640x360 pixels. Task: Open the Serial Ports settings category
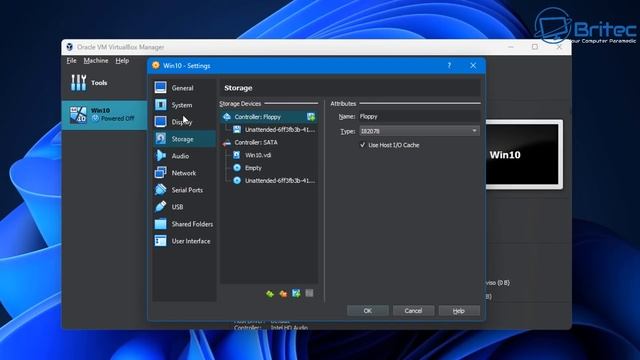tap(184, 190)
